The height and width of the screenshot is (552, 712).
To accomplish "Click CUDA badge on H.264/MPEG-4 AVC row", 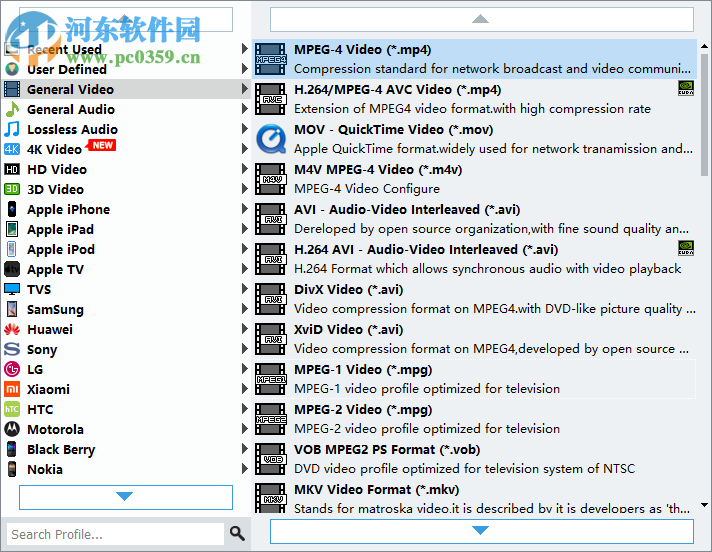I will pos(686,88).
